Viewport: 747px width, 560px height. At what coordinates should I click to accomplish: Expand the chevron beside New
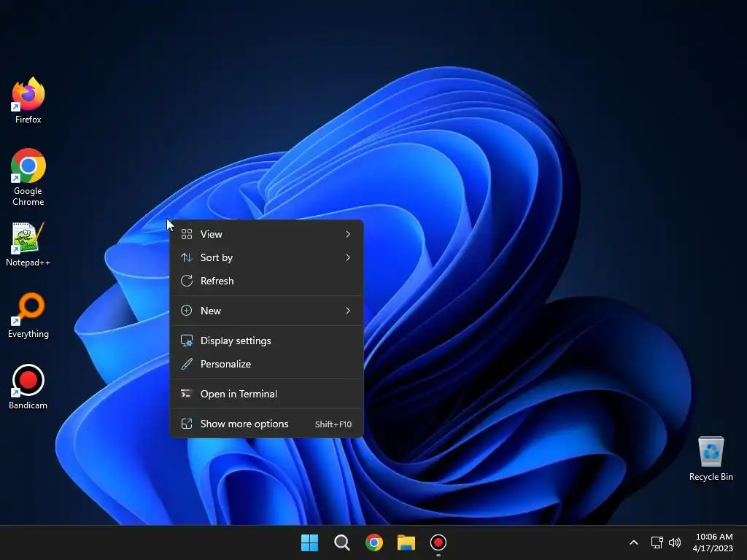point(348,311)
